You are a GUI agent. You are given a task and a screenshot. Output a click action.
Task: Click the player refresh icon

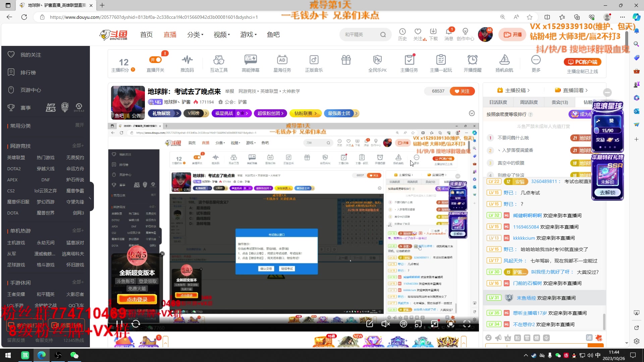[136, 324]
